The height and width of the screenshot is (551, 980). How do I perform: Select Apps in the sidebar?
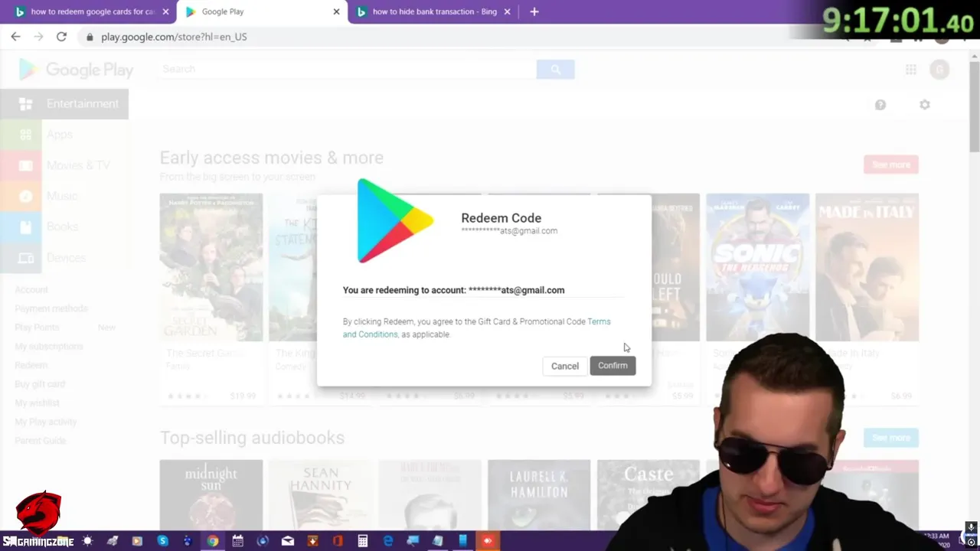[x=64, y=135]
